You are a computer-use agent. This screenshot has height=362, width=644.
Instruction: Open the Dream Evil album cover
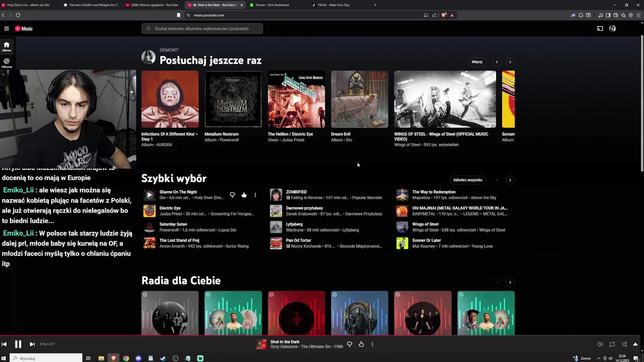click(x=359, y=99)
